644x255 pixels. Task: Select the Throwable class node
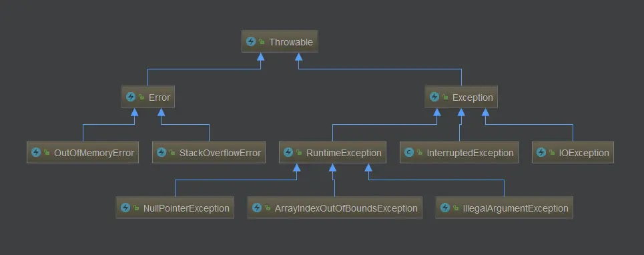[x=280, y=41]
